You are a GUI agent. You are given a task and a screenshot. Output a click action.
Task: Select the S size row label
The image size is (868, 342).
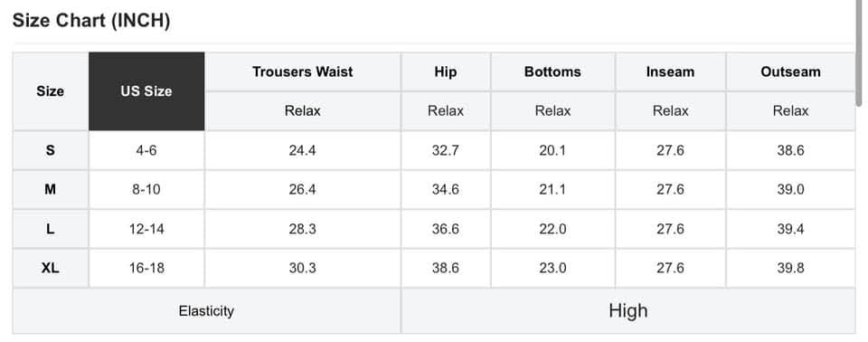point(51,150)
